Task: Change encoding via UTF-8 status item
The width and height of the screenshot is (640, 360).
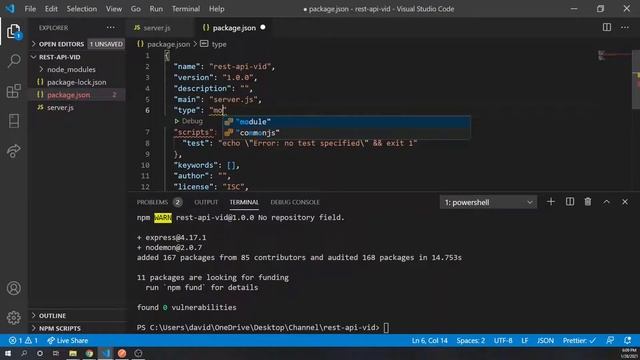Action: pyautogui.click(x=503, y=340)
